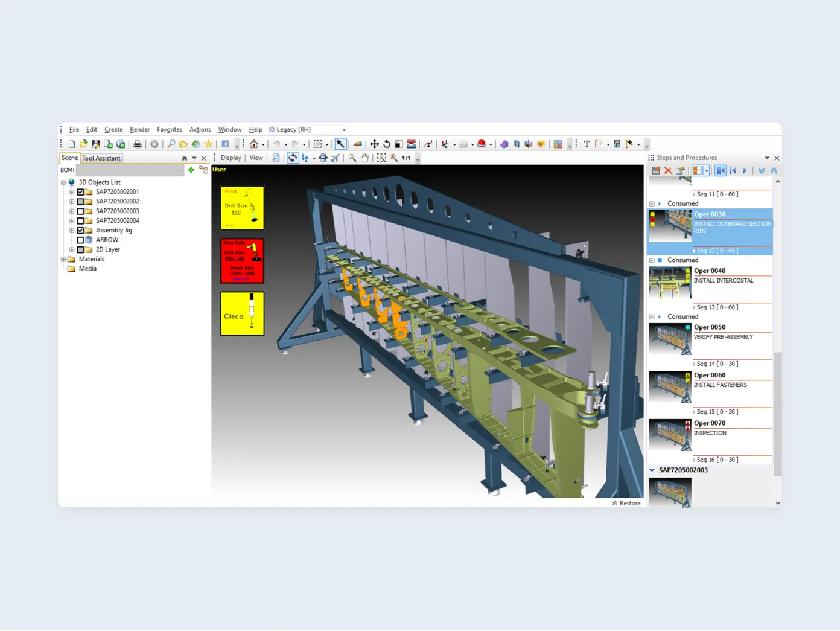Viewport: 840px width, 631px height.
Task: Click the red Thru Hole drill tile
Action: (242, 261)
